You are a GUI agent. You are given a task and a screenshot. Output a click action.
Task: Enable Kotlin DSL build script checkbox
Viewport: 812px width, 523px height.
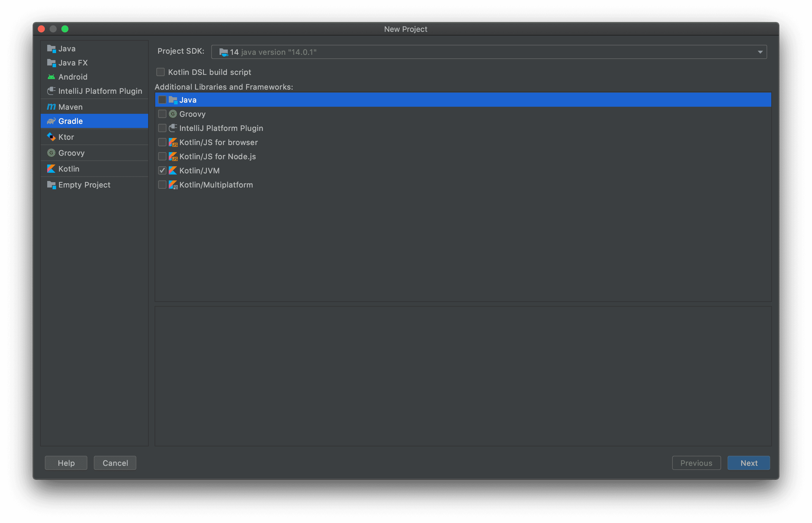coord(161,72)
